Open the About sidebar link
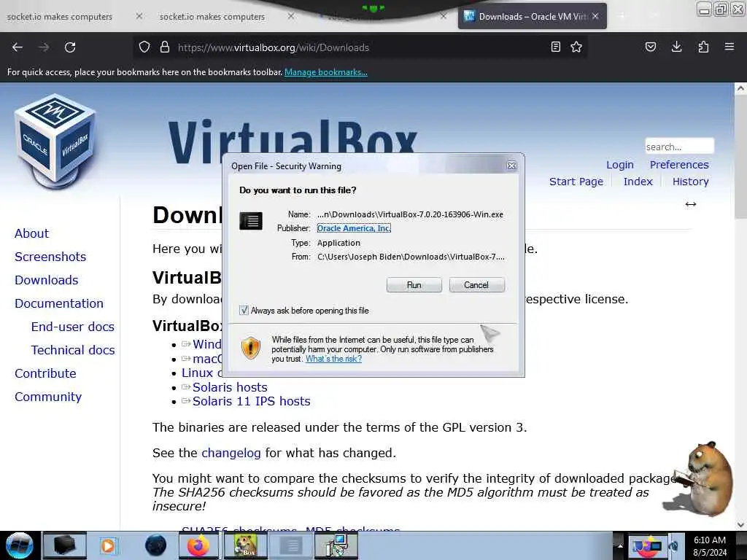747x560 pixels. pos(31,233)
